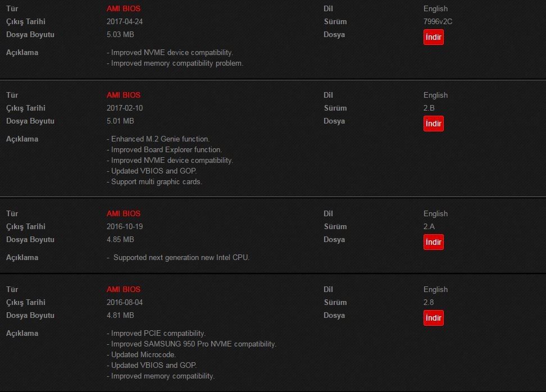This screenshot has height=392, width=546.
Task: Click İndir button for version 2.8
Action: point(434,318)
